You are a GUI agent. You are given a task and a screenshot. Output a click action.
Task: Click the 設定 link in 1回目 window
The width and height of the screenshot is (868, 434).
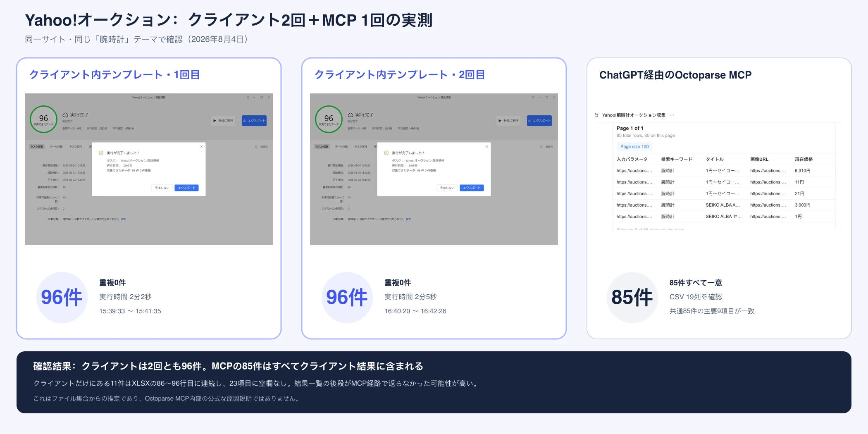coord(123,219)
